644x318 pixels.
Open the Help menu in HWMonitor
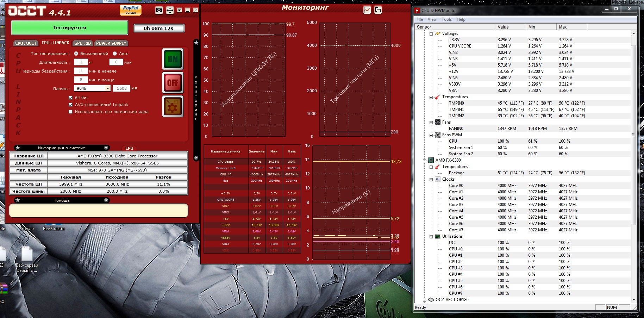pos(461,19)
